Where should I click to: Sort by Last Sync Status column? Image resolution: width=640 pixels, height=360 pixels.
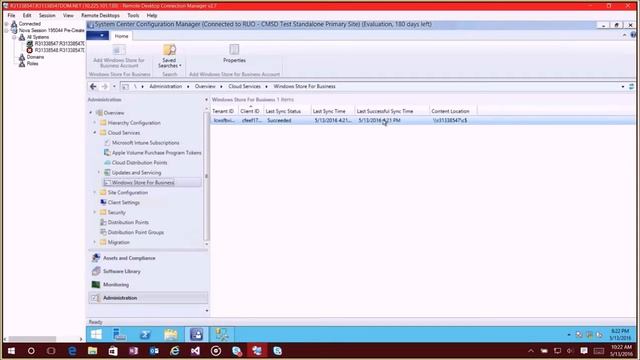tap(287, 111)
